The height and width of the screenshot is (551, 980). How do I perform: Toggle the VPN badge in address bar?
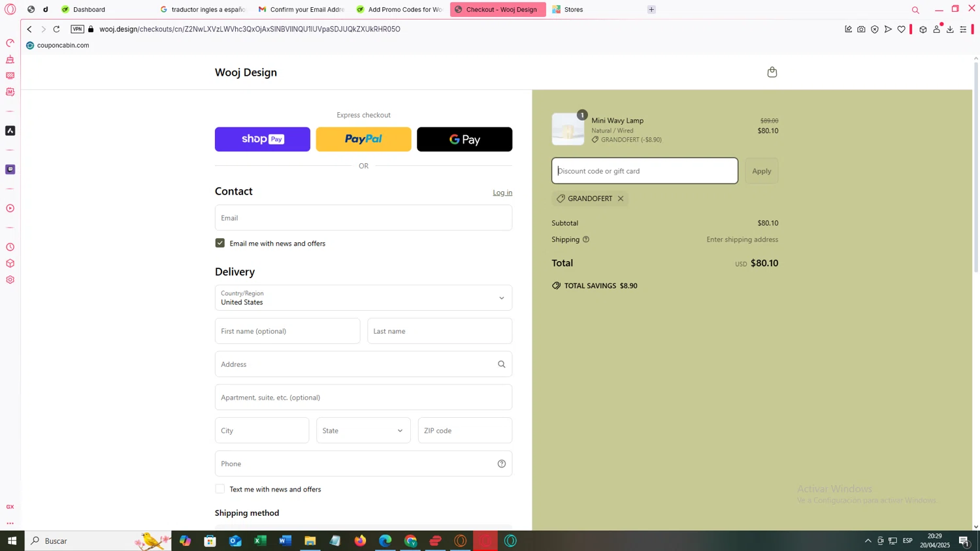click(x=77, y=29)
